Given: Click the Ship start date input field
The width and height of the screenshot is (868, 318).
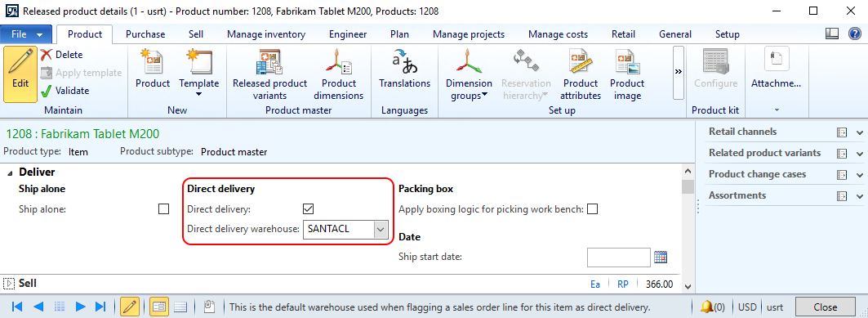Looking at the screenshot, I should 618,257.
